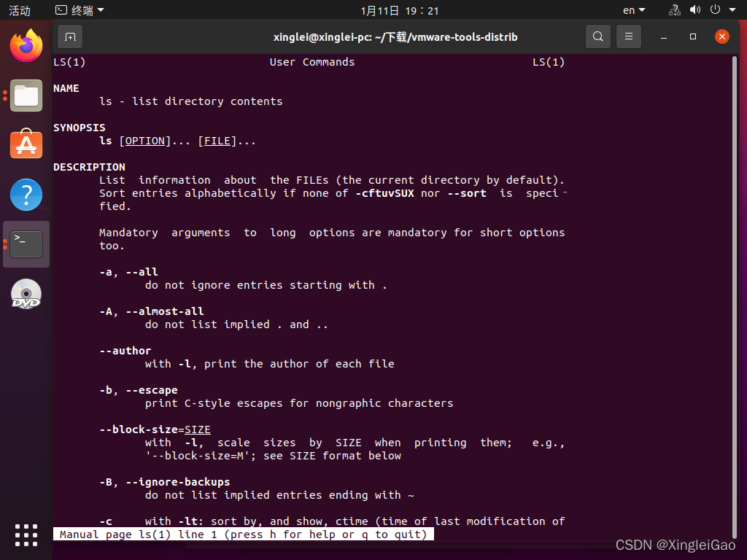Click the '-A, --almost-all' option
747x560 pixels.
(152, 311)
